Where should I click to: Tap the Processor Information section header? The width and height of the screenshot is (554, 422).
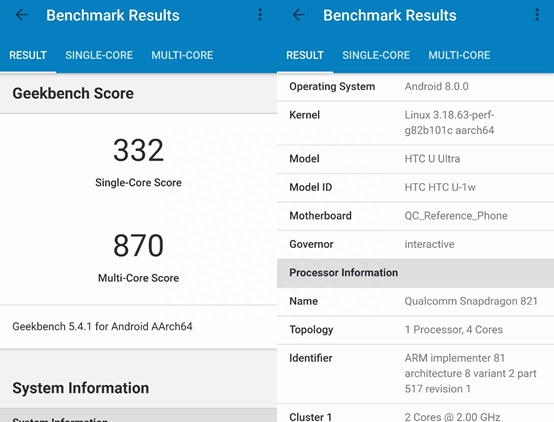click(416, 273)
